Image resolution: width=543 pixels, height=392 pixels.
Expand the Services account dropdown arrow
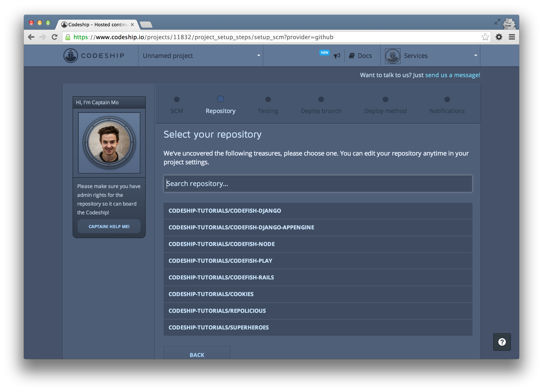[x=475, y=55]
